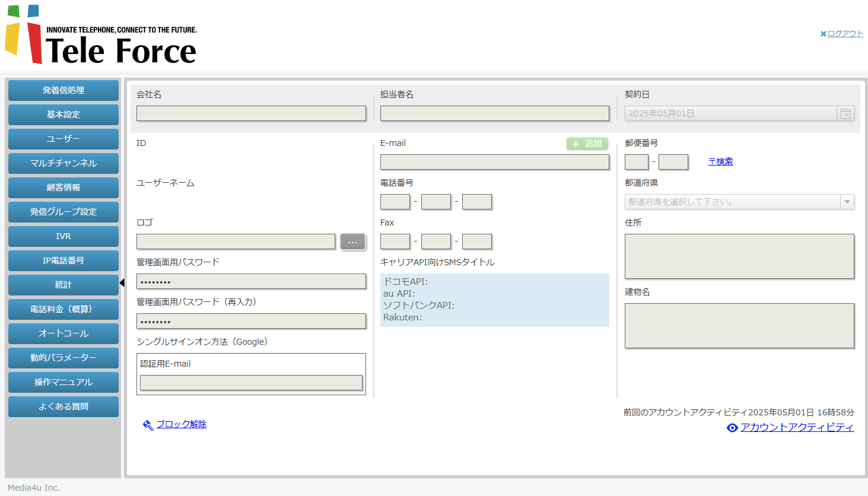
Task: Select 基本設定 in the sidebar
Action: point(63,115)
